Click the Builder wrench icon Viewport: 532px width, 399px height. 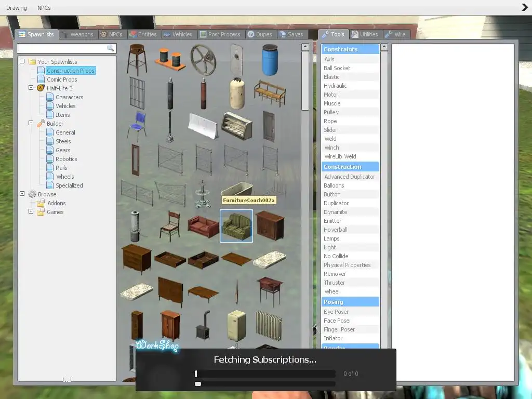[41, 123]
